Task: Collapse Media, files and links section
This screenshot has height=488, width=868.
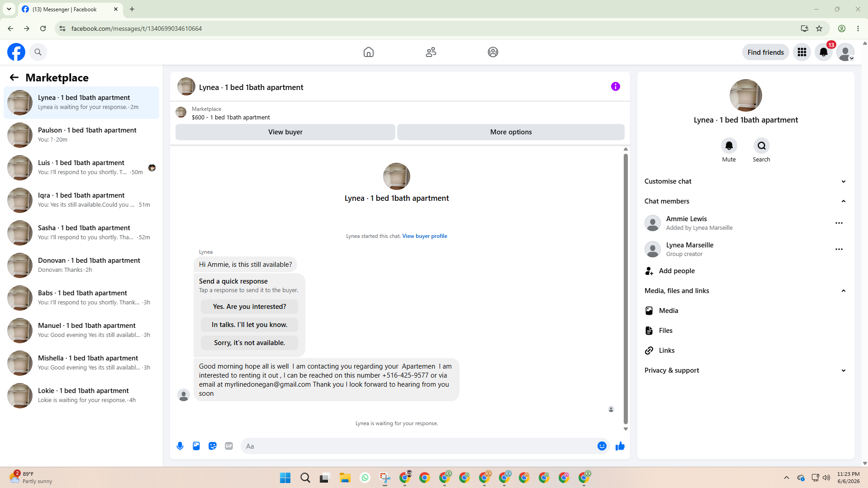Action: pos(746,291)
